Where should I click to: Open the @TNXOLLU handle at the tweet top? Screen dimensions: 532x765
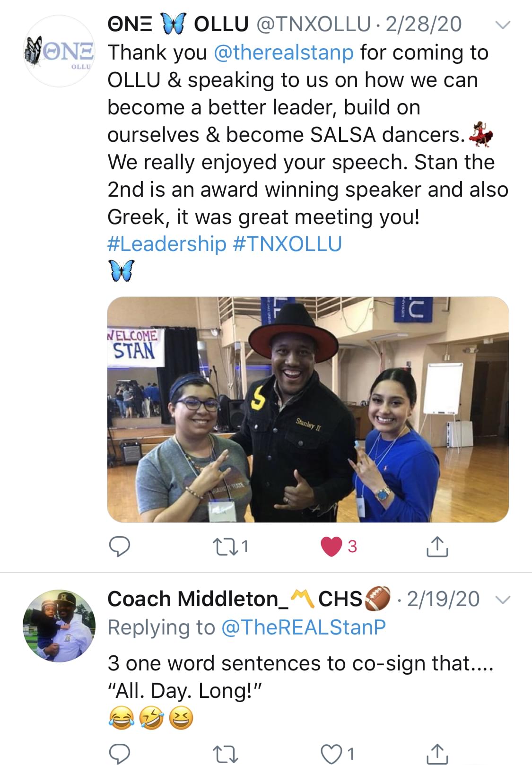coord(313,24)
